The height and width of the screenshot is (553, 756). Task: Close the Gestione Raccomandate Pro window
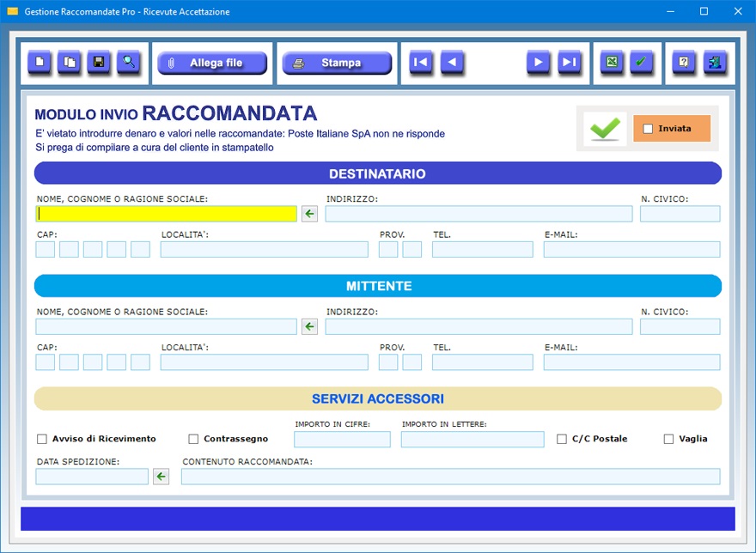point(738,11)
